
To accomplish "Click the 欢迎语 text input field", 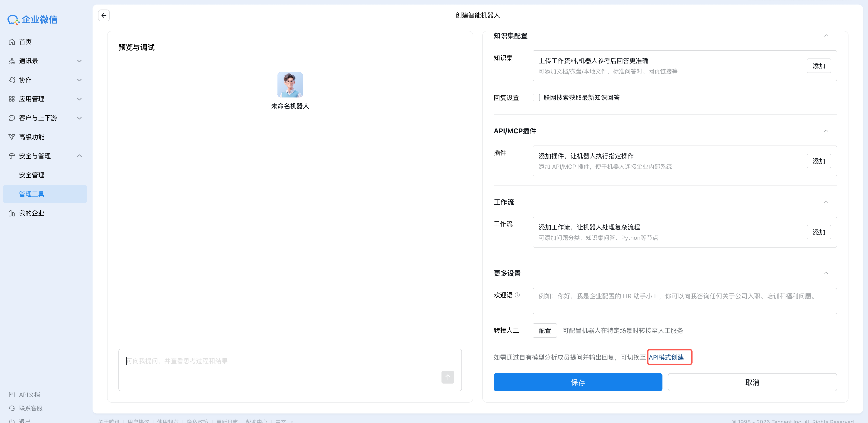I will coord(684,301).
